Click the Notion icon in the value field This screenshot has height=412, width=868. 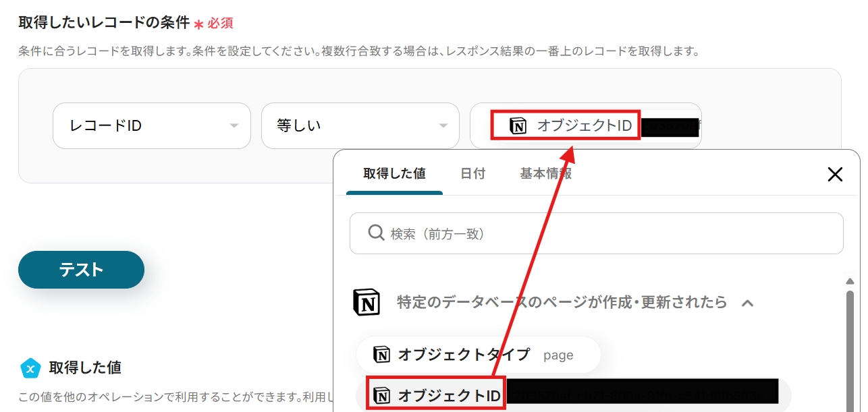pos(518,125)
